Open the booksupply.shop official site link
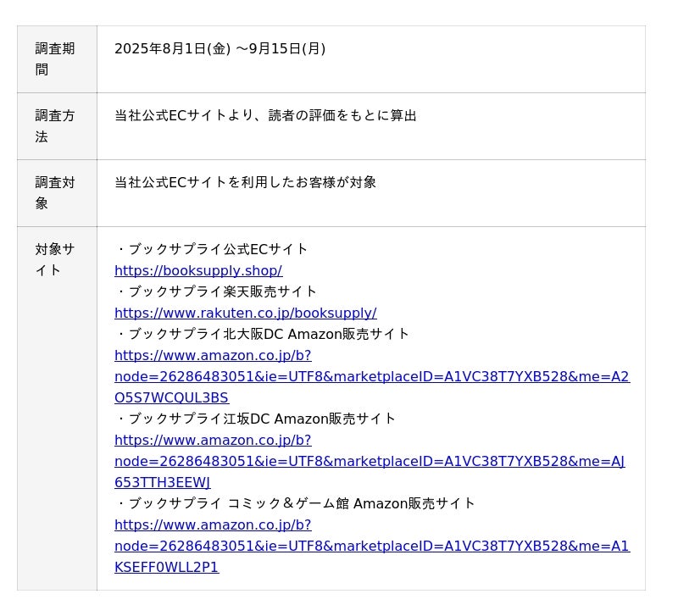This screenshot has width=678, height=616. point(198,270)
